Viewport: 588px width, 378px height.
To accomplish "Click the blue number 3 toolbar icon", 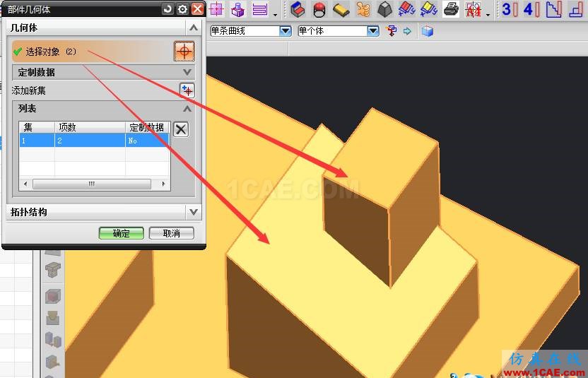I will (x=510, y=9).
